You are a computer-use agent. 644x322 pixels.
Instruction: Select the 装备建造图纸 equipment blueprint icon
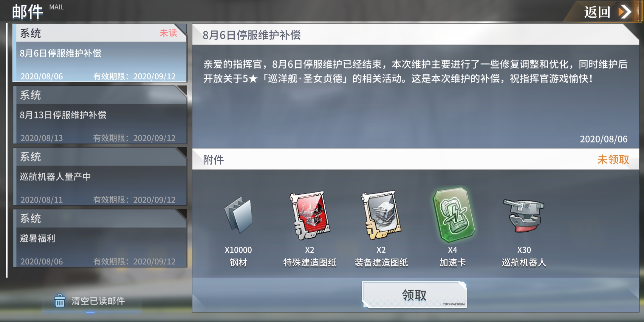[x=381, y=215]
